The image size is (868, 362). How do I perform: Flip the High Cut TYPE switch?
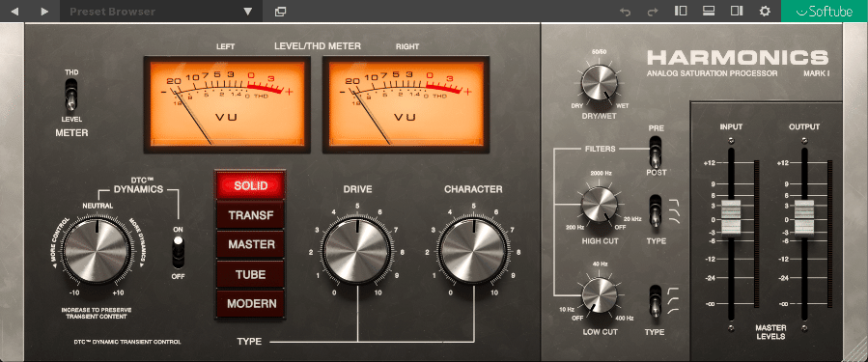[656, 210]
